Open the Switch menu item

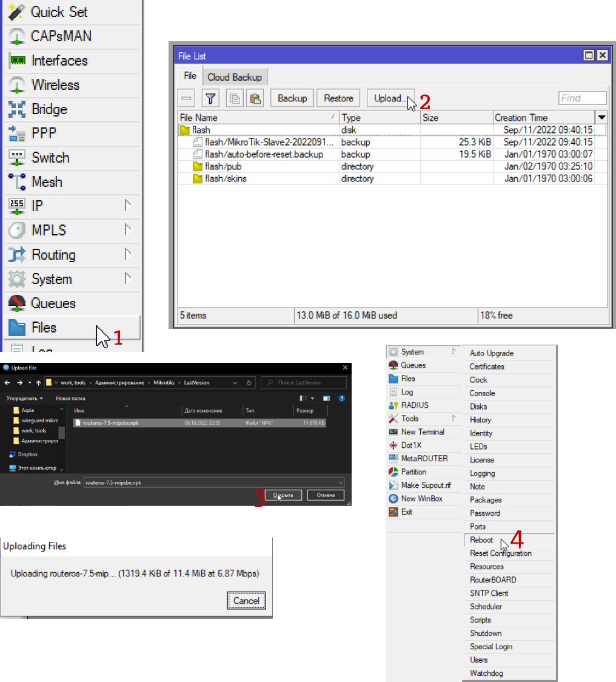[x=72, y=157]
